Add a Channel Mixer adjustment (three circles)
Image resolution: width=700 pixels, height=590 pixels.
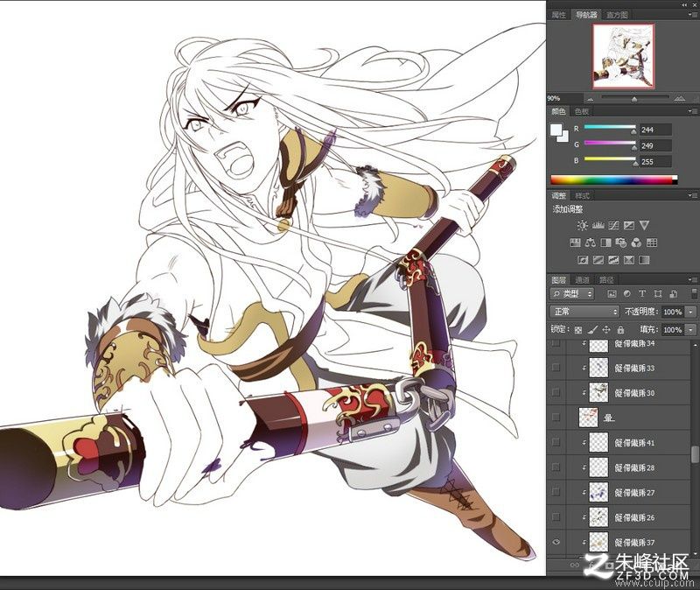[x=637, y=242]
